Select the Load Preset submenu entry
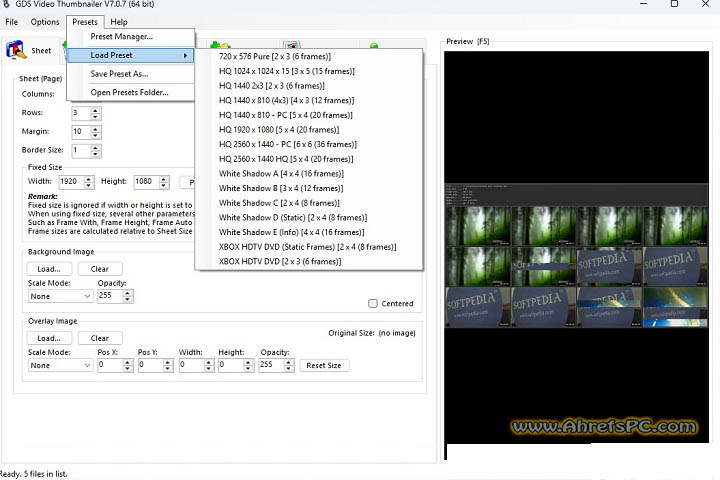The width and height of the screenshot is (720, 480). pyautogui.click(x=131, y=55)
